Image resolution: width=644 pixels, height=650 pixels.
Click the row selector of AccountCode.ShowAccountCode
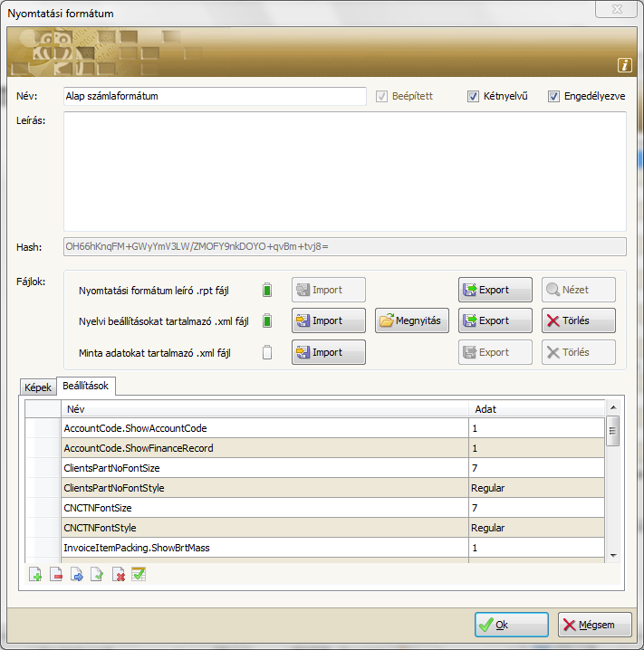[x=43, y=428]
